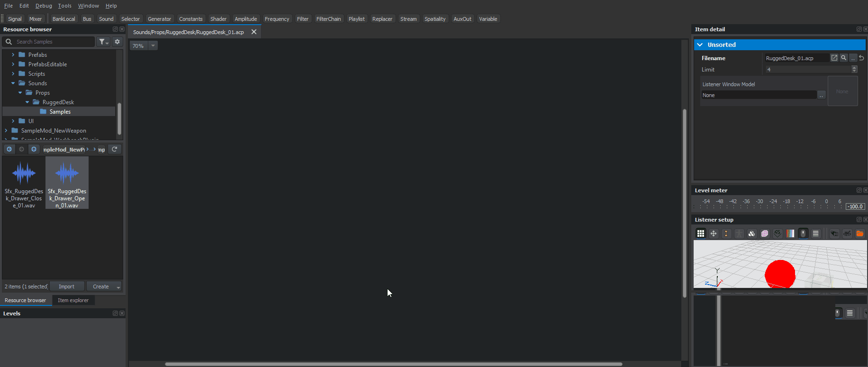868x367 pixels.
Task: Adjust the Limit value spinner
Action: (x=854, y=69)
